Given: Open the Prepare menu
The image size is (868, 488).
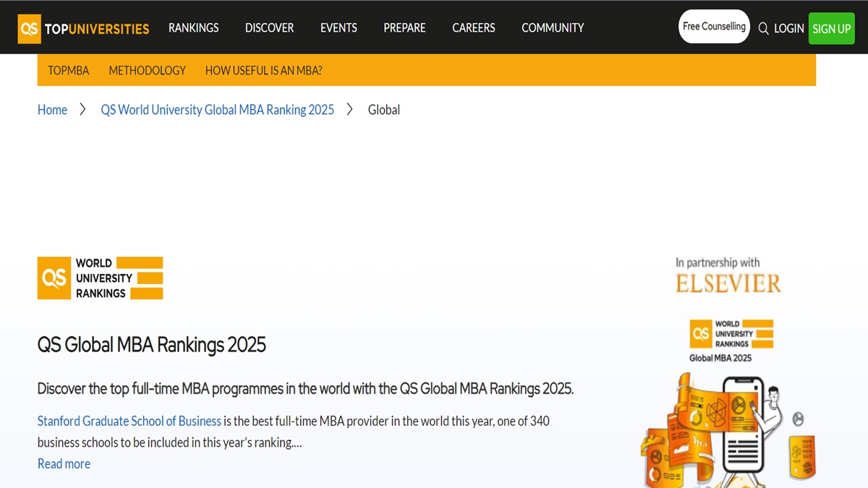Looking at the screenshot, I should [x=404, y=28].
